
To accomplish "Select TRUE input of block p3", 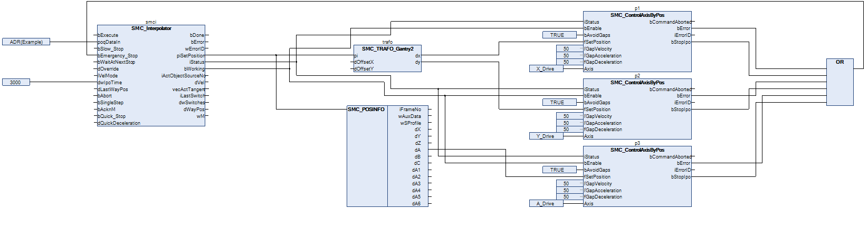I will click(x=557, y=170).
